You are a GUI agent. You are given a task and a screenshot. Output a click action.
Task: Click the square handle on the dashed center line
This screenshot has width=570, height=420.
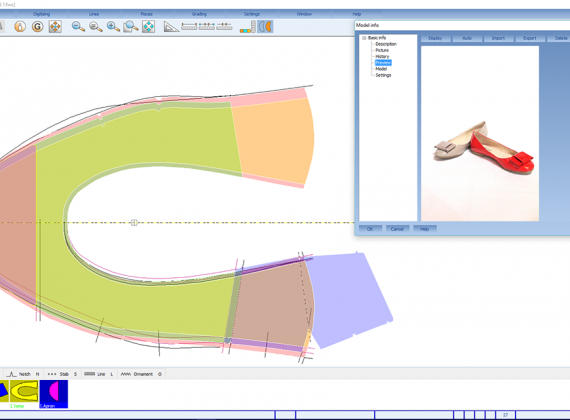click(134, 223)
